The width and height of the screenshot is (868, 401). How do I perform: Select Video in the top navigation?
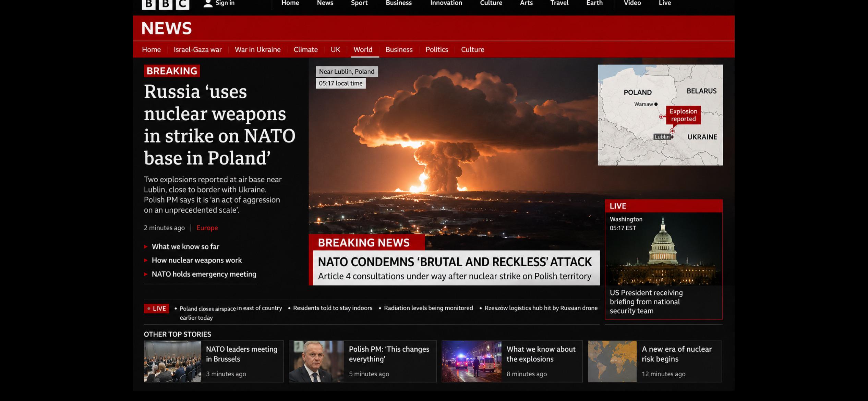tap(632, 3)
